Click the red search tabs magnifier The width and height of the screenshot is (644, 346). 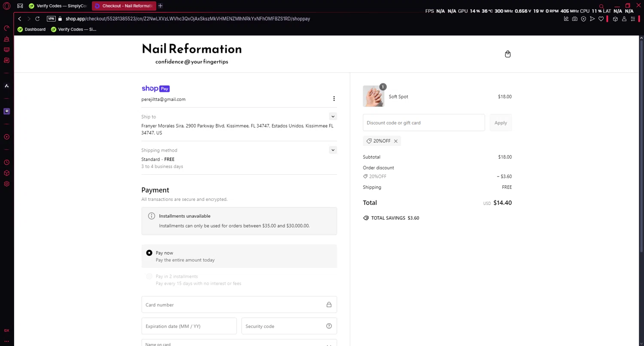point(602,6)
